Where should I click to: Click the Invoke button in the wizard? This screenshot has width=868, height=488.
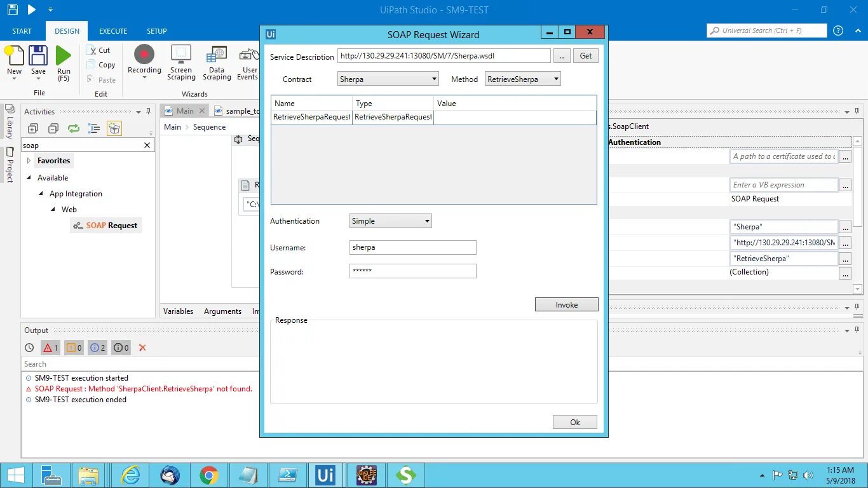567,304
